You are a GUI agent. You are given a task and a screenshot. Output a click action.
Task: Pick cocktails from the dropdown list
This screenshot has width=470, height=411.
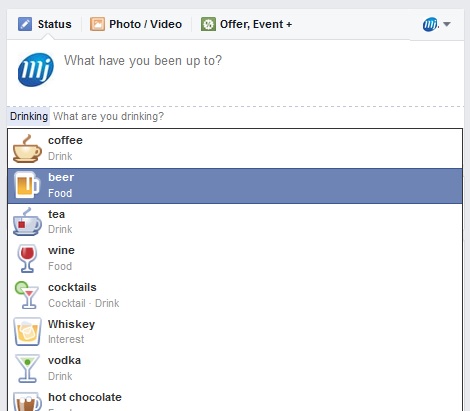pyautogui.click(x=235, y=295)
